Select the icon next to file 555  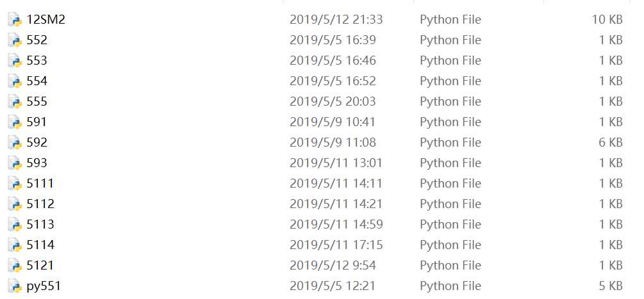pos(15,102)
